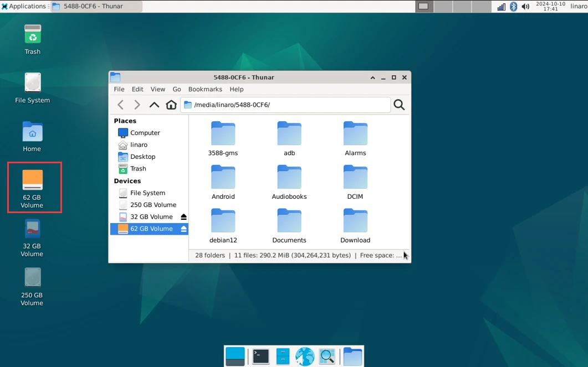Open the Bluetooth tray icon
The image size is (588, 367).
[x=513, y=7]
